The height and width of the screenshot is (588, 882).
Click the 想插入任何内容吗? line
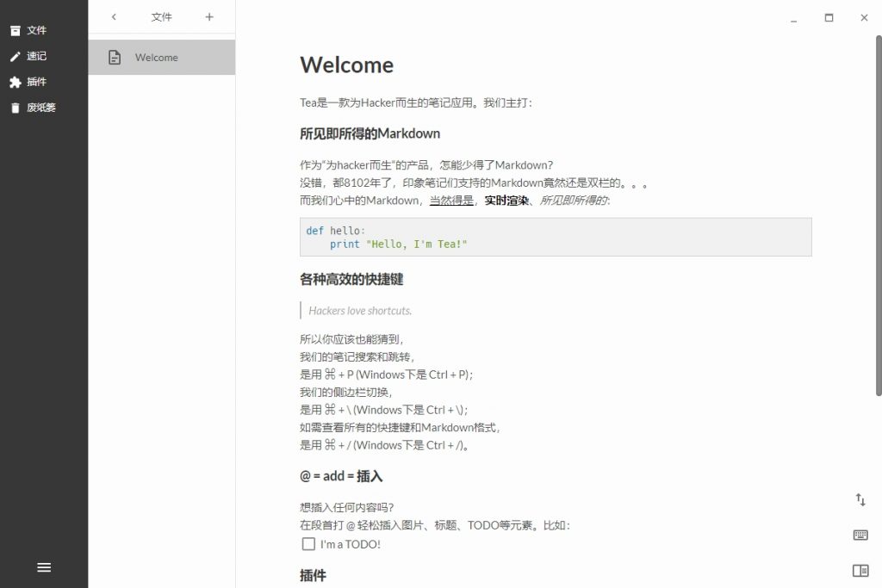click(346, 508)
